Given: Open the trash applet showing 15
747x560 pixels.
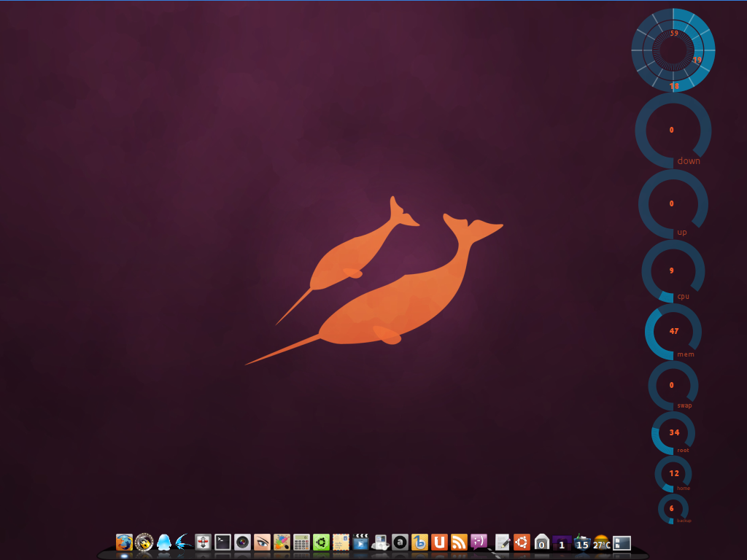Looking at the screenshot, I should coord(581,542).
